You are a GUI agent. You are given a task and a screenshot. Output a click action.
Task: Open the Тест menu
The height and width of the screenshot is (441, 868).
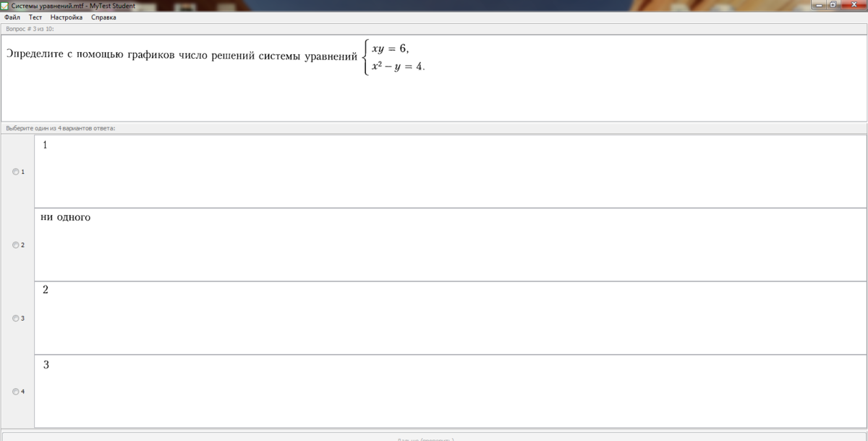(35, 17)
